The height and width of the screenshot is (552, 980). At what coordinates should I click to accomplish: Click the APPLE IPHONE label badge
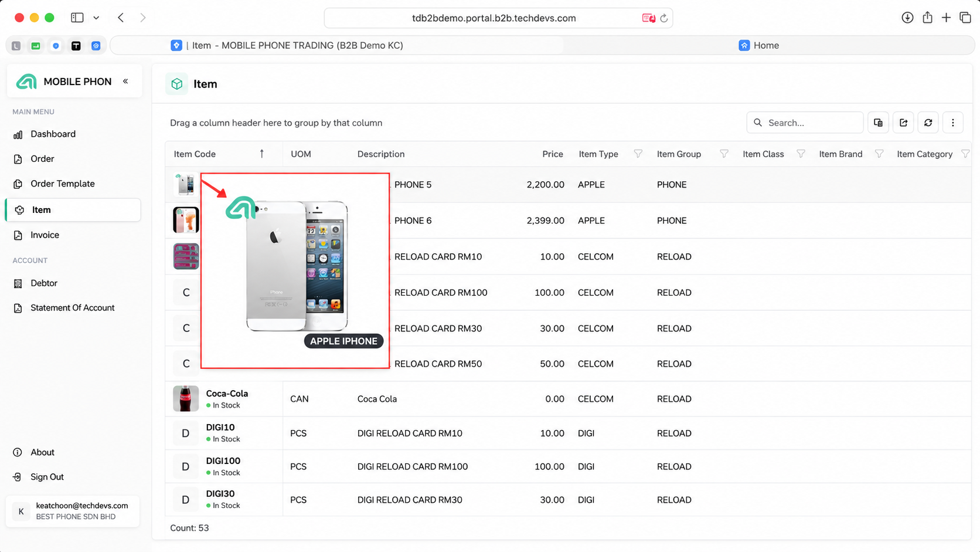(343, 341)
